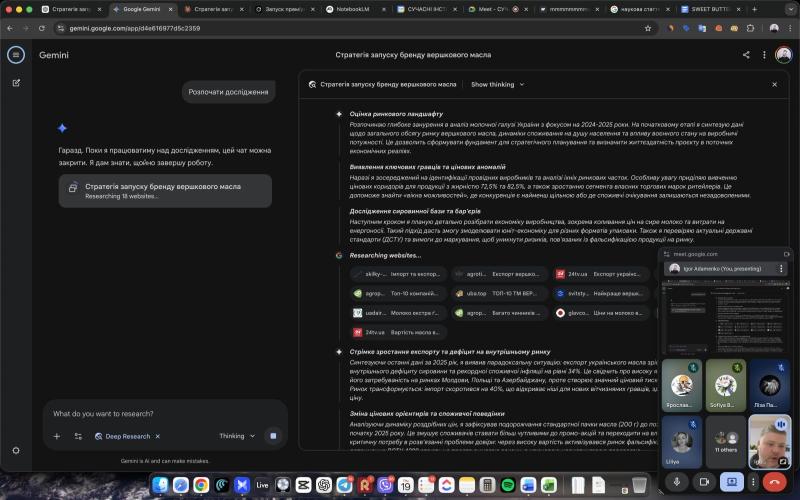Screen dimensions: 800x500
Task: Expand the Show thinking dropdown
Action: (497, 85)
